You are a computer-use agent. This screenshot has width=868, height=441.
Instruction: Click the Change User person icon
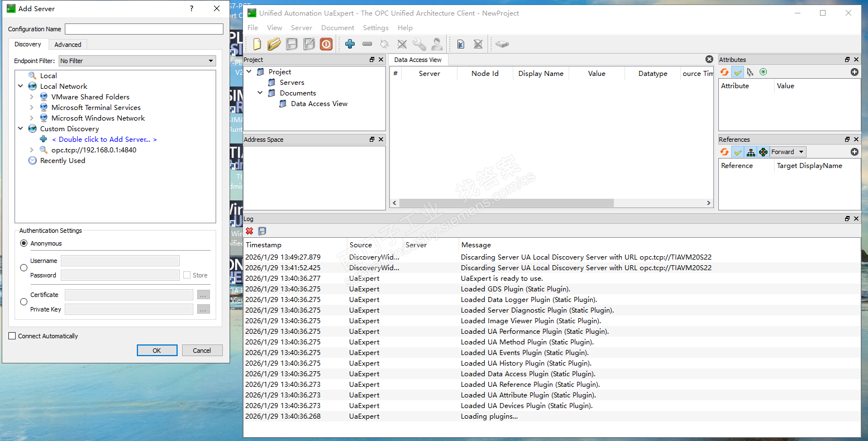coord(437,44)
